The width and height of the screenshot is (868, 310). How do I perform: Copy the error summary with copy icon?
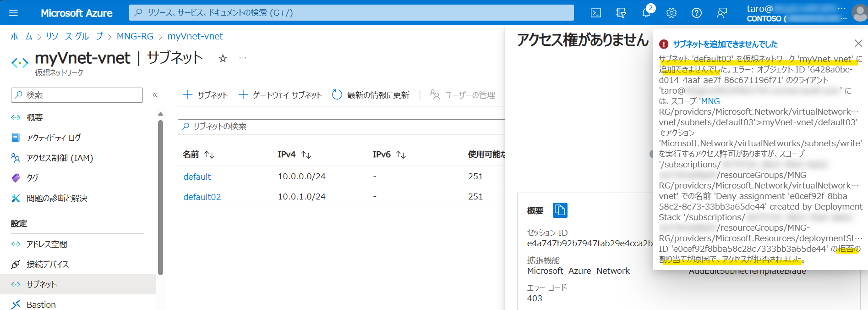click(560, 210)
